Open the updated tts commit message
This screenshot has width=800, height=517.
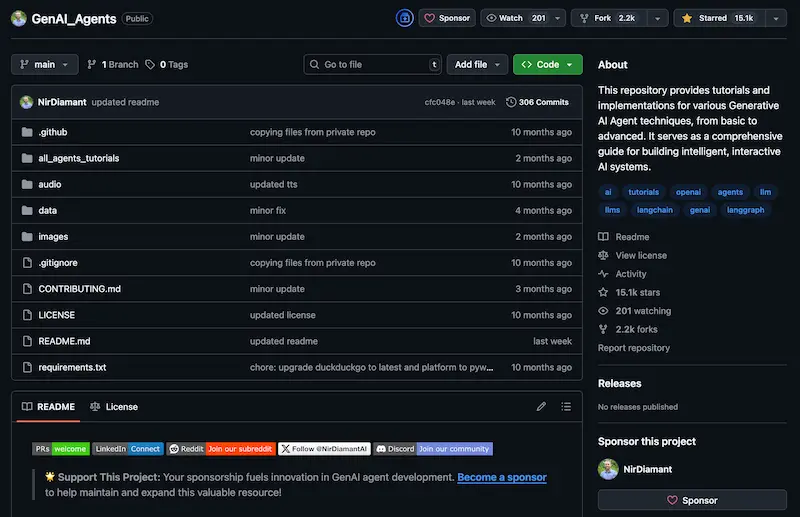pos(273,184)
